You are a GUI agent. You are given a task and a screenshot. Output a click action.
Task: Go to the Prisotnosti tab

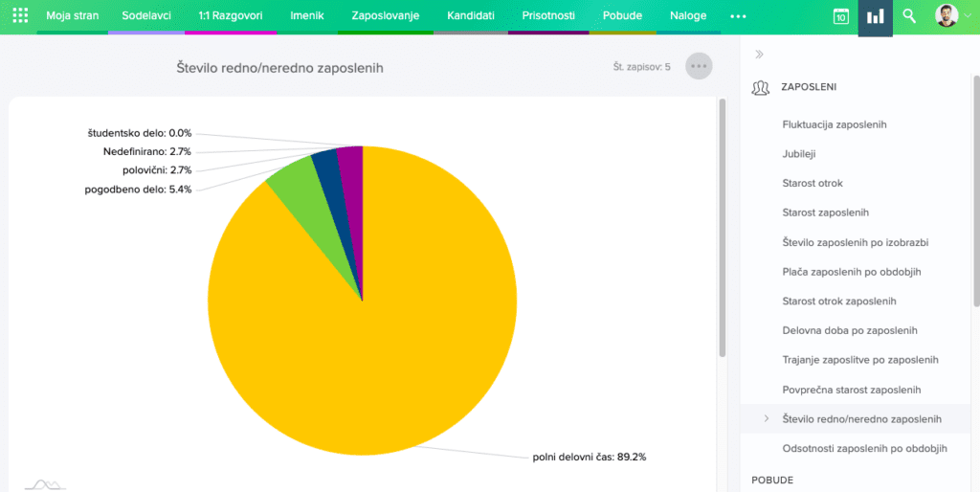[548, 16]
